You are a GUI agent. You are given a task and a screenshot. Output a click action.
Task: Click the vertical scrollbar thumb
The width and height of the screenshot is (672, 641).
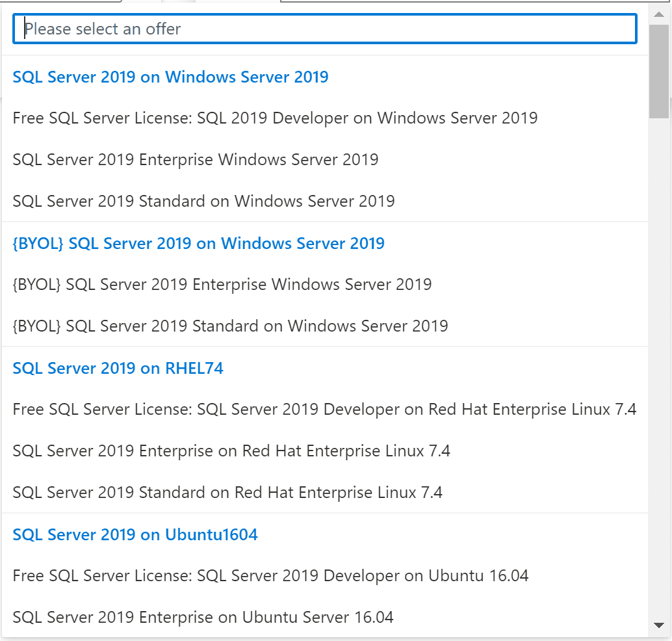(659, 71)
